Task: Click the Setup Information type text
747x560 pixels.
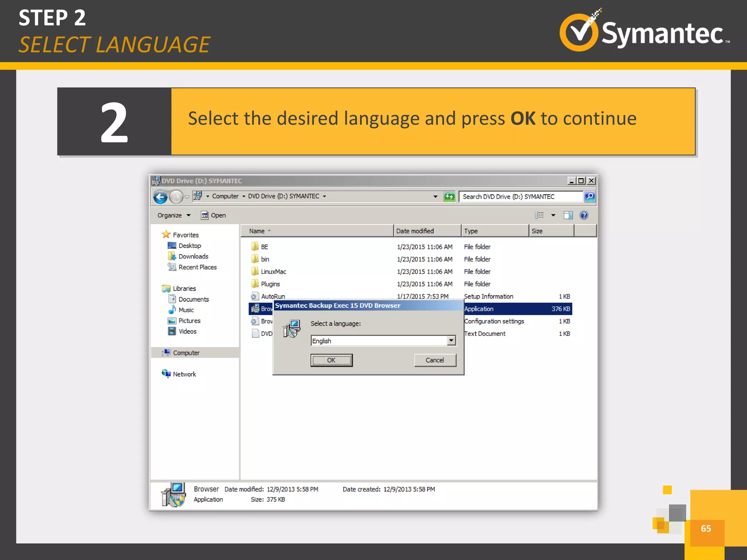Action: 488,296
